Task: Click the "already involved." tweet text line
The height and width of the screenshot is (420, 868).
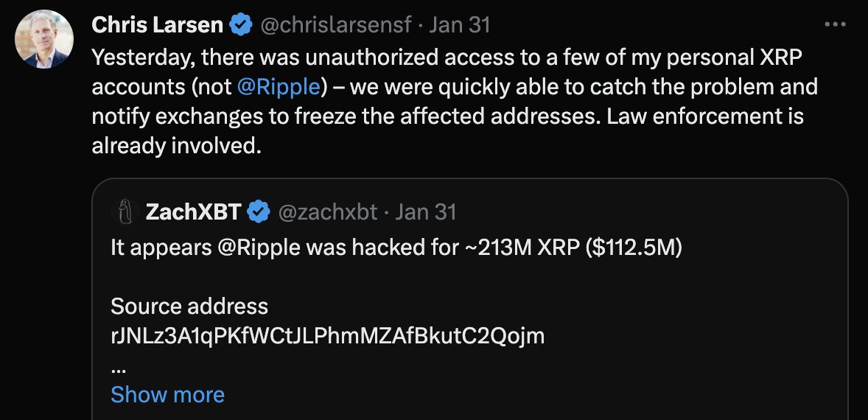Action: pyautogui.click(x=176, y=146)
